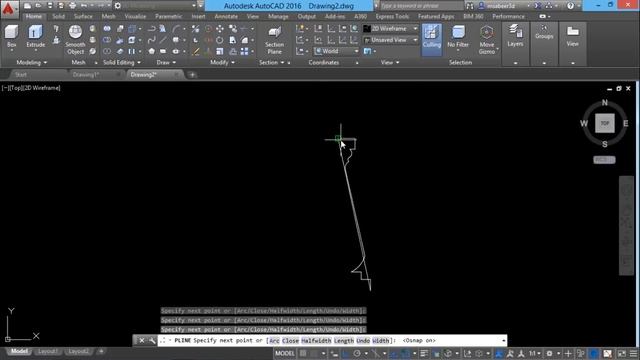
Task: Open the annotation scale 1:1 dropdown
Action: click(x=535, y=353)
